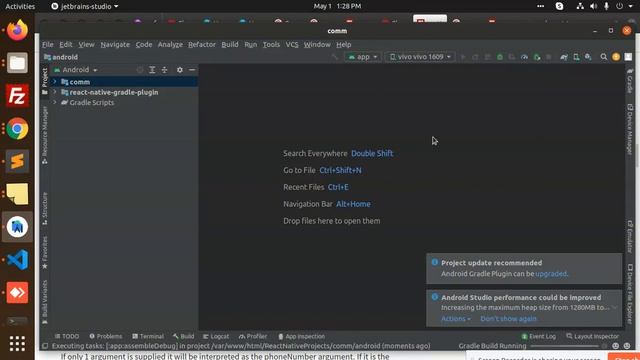Expand the comm module tree node
This screenshot has width=640, height=360.
55,82
